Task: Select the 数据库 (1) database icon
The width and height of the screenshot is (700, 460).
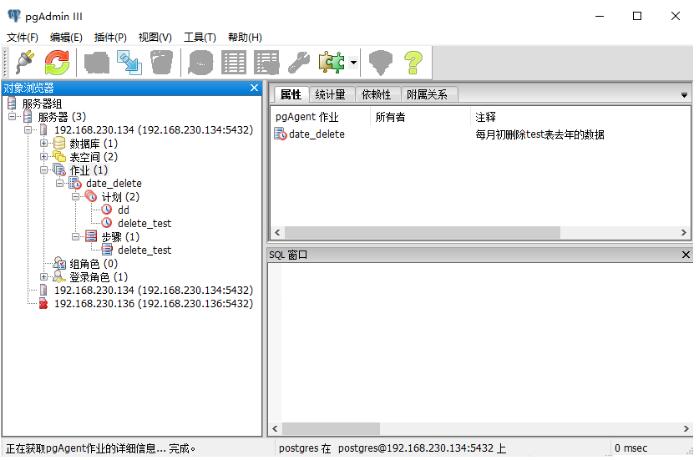Action: (59, 143)
